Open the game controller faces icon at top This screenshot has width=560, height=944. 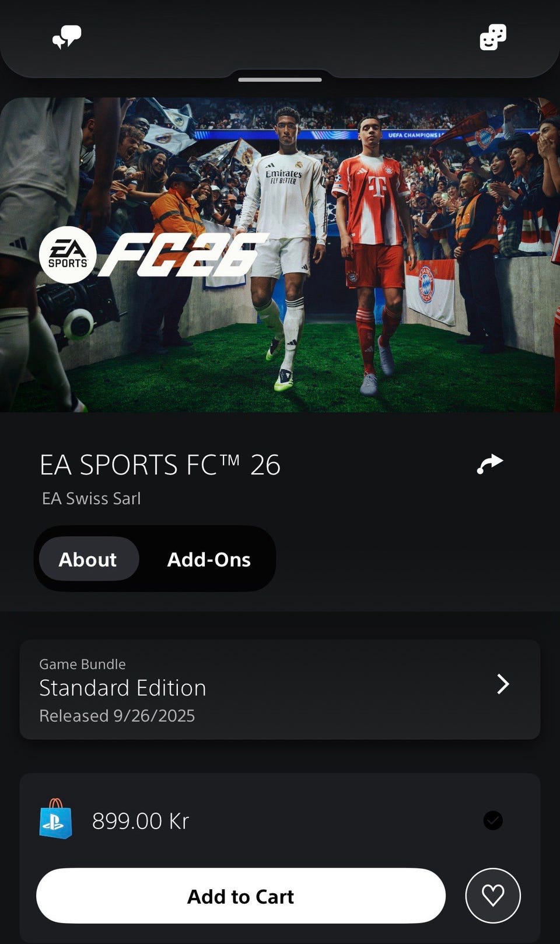[x=493, y=37]
